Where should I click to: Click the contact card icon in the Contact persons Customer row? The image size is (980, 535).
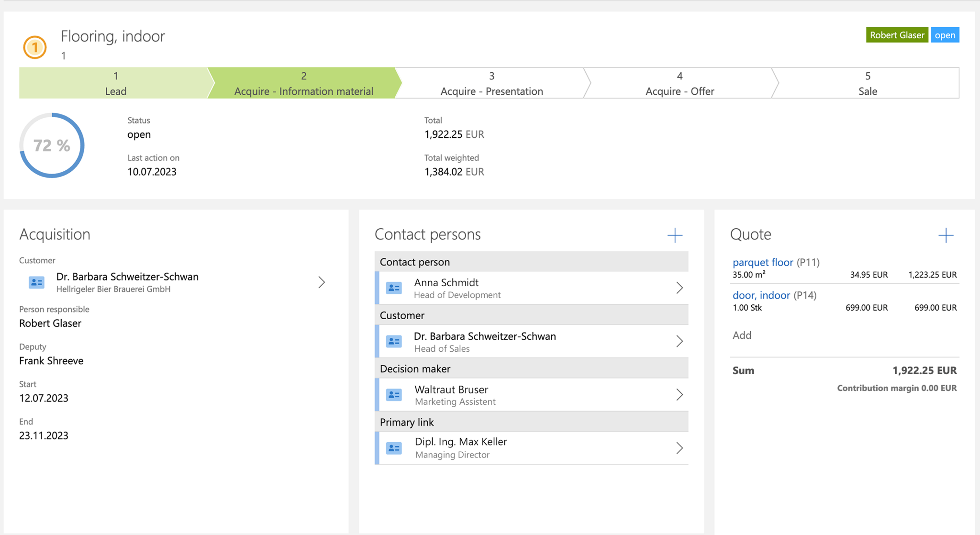click(394, 342)
